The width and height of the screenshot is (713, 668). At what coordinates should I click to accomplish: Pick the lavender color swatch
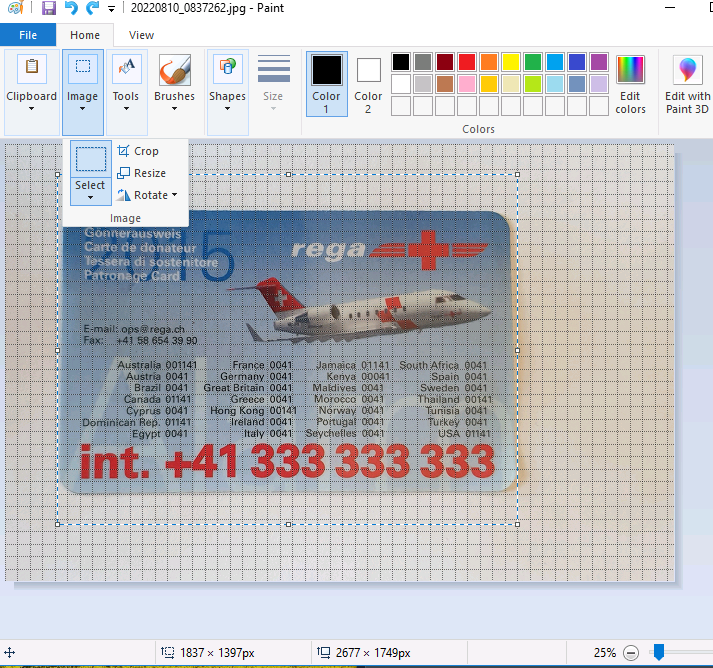[x=599, y=84]
